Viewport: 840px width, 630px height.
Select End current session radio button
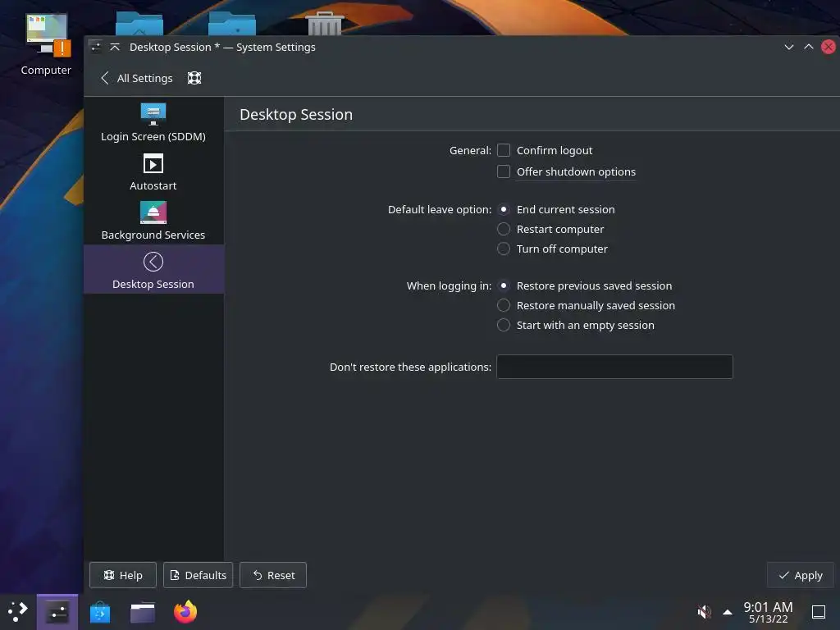[x=504, y=209]
